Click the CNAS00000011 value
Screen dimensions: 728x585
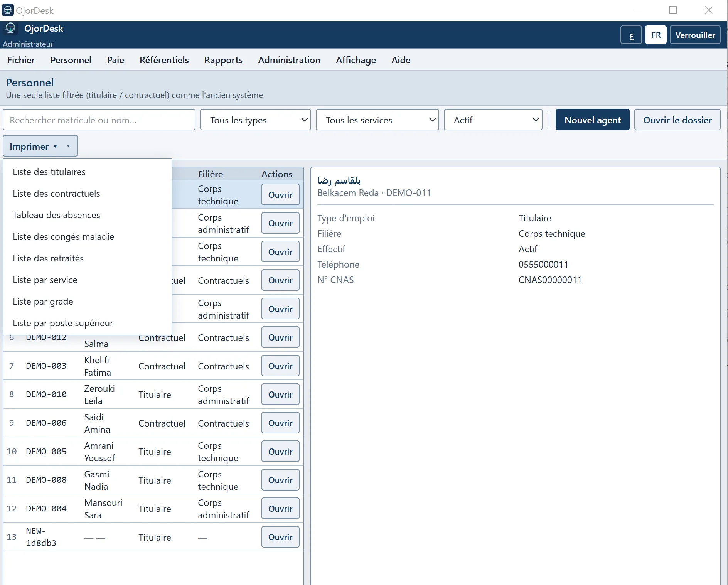tap(550, 280)
